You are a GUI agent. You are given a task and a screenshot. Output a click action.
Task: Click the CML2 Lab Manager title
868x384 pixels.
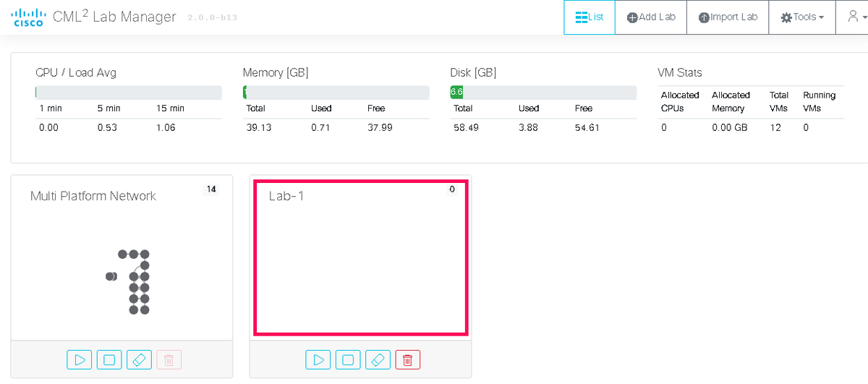tap(114, 17)
